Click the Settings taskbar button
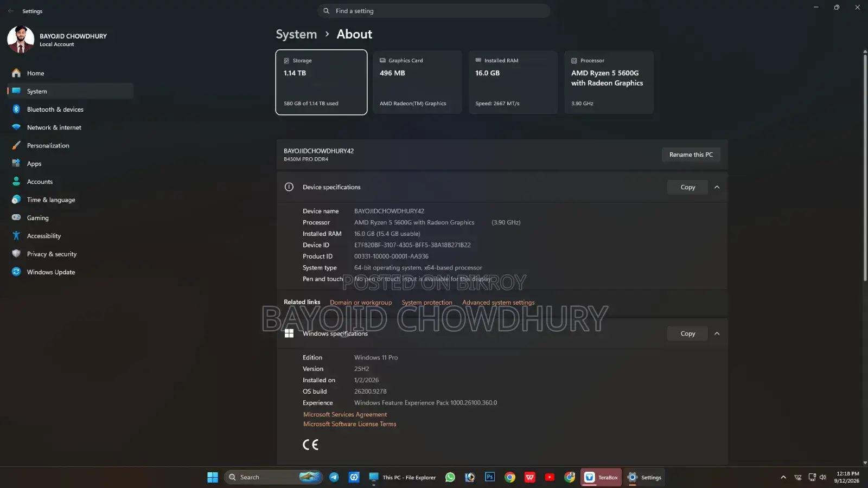Screen dimensions: 868x488 tap(644, 477)
